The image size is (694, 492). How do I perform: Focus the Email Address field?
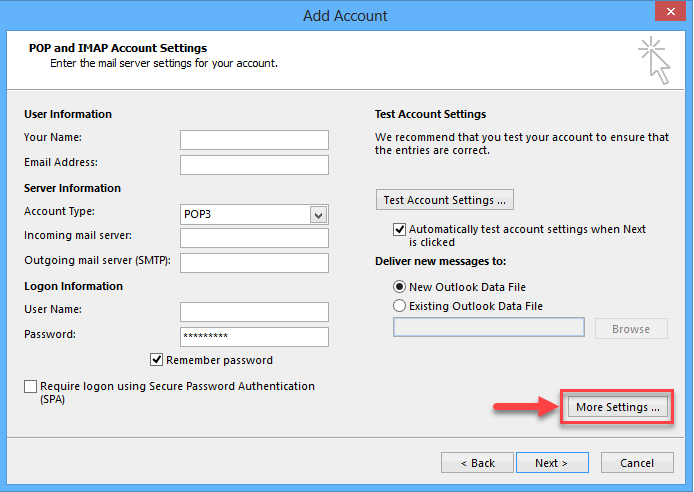click(254, 165)
